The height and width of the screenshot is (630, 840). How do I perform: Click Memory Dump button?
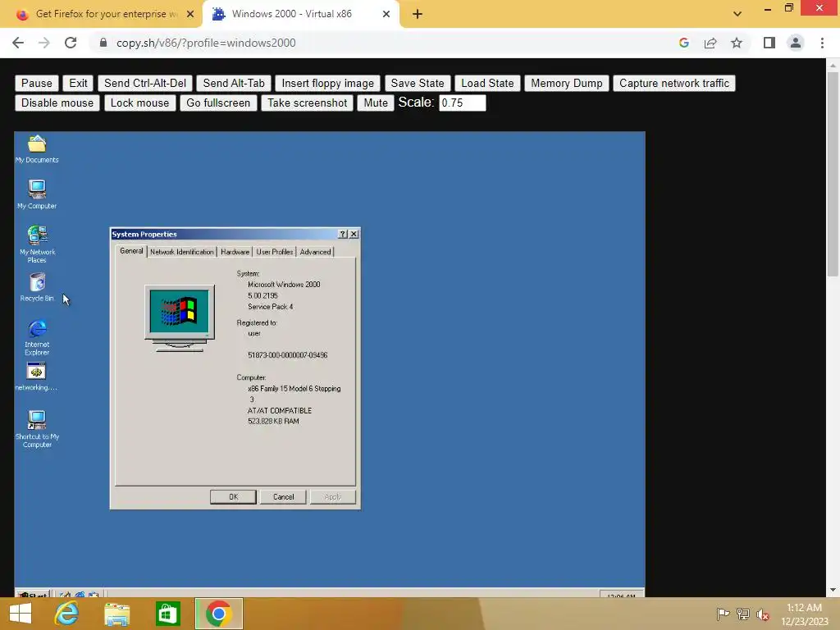click(566, 83)
